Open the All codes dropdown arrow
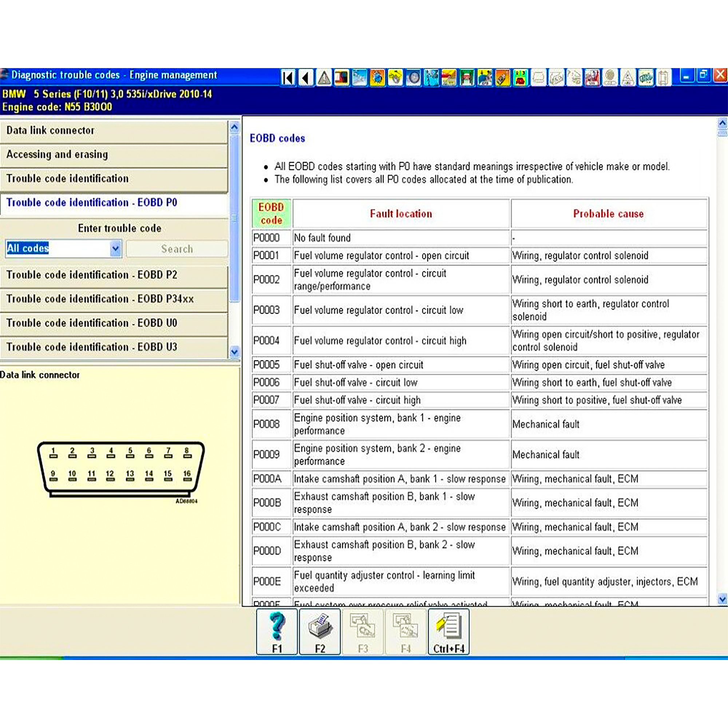Viewport: 728px width, 728px height. [115, 249]
